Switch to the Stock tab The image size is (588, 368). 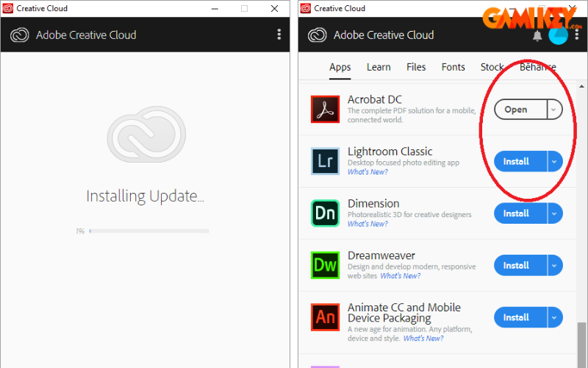pyautogui.click(x=492, y=67)
